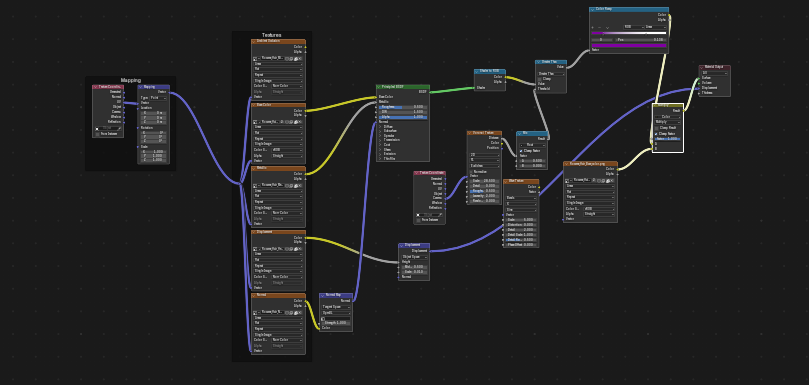Collapse the Voronoi Texture node header arrow
This screenshot has height=385, width=809.
(x=470, y=133)
